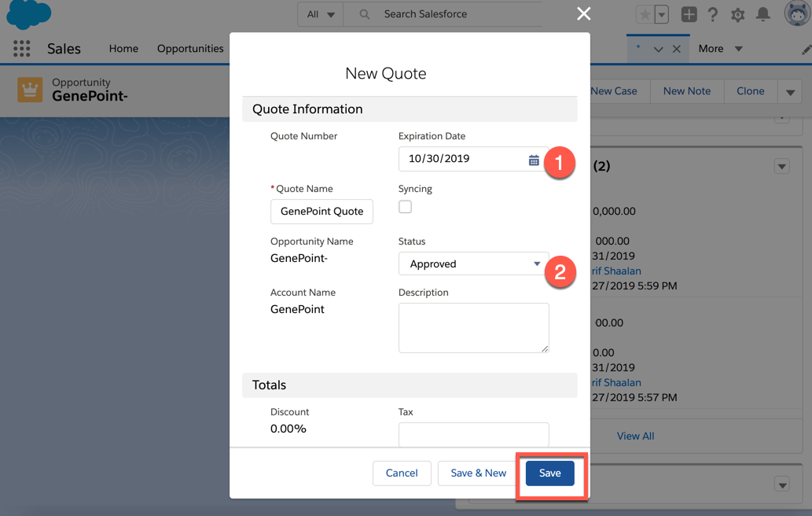Open the Setup gear icon
The height and width of the screenshot is (516, 812).
(737, 14)
